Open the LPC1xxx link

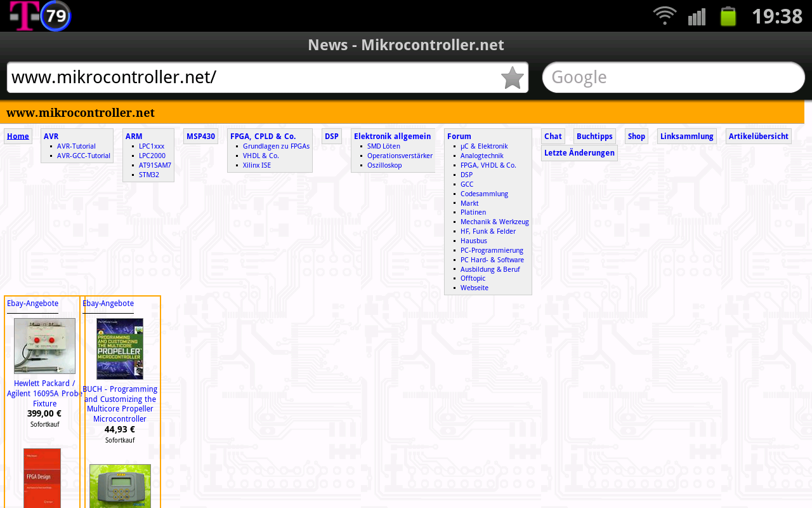(152, 146)
